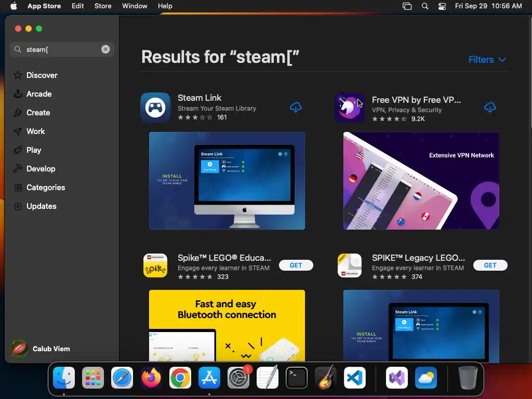Open Trash from the Dock

(468, 378)
